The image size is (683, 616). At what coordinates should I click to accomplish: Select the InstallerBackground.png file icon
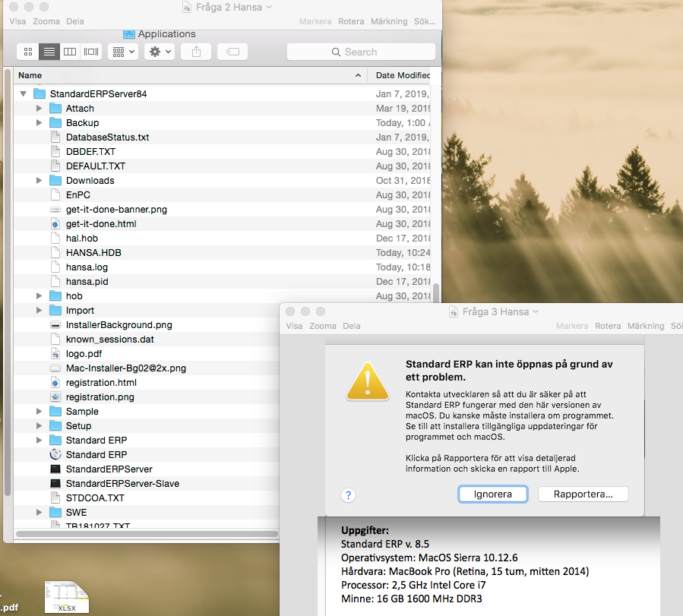click(x=55, y=325)
